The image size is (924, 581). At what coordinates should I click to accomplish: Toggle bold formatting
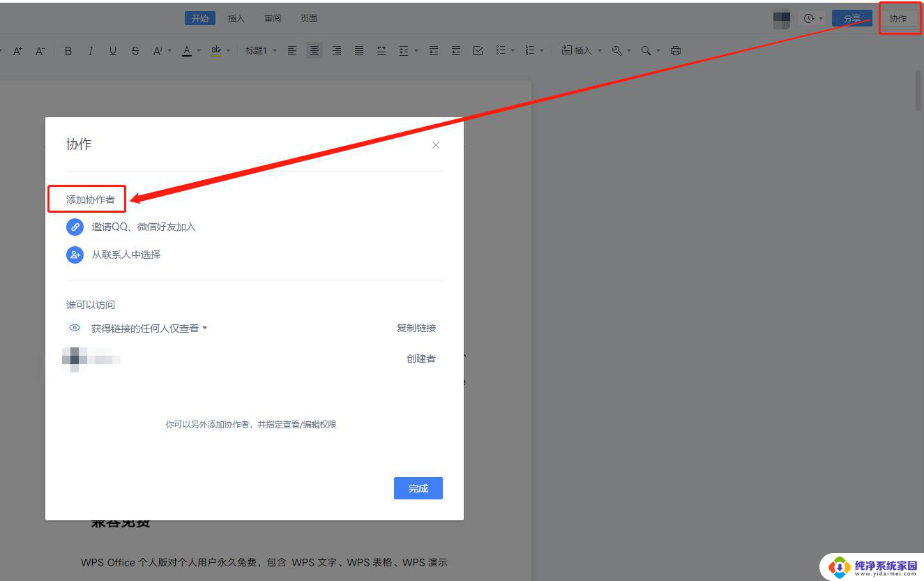(x=68, y=51)
